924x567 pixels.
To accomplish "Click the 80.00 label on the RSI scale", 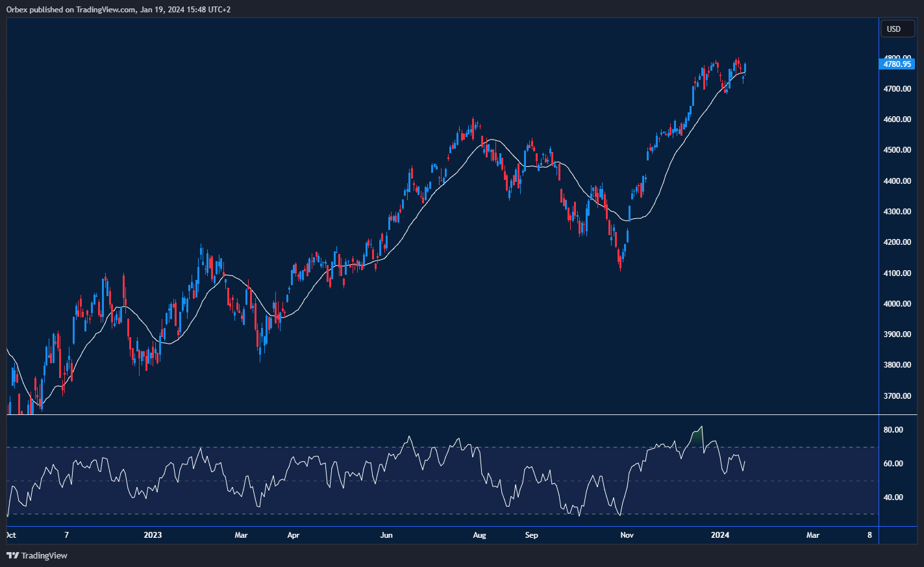I will [893, 430].
